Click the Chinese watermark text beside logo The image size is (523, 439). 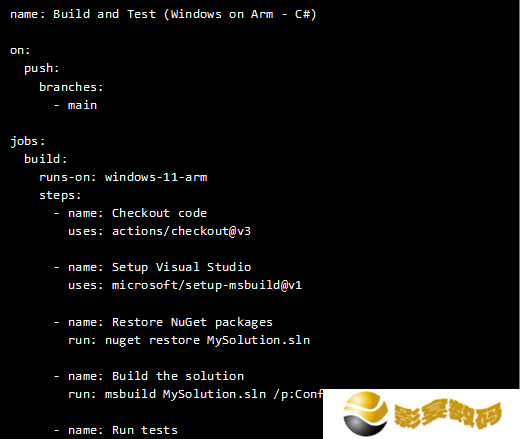click(448, 414)
